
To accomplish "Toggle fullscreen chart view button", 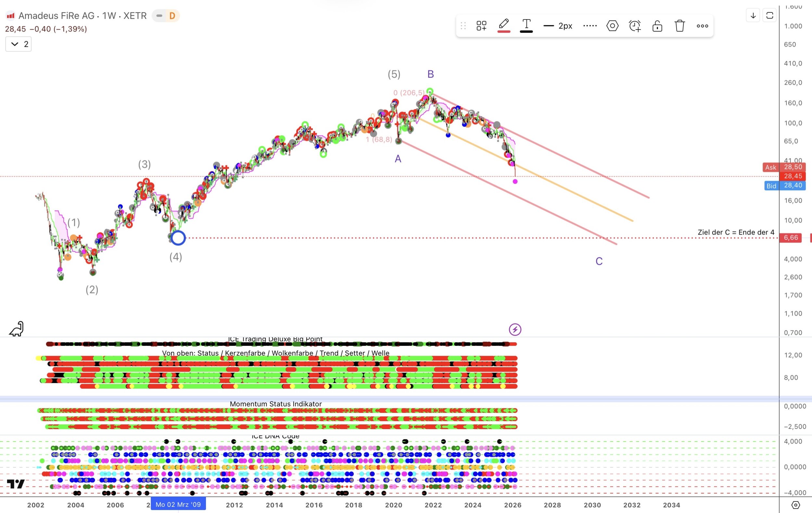I will pyautogui.click(x=770, y=16).
